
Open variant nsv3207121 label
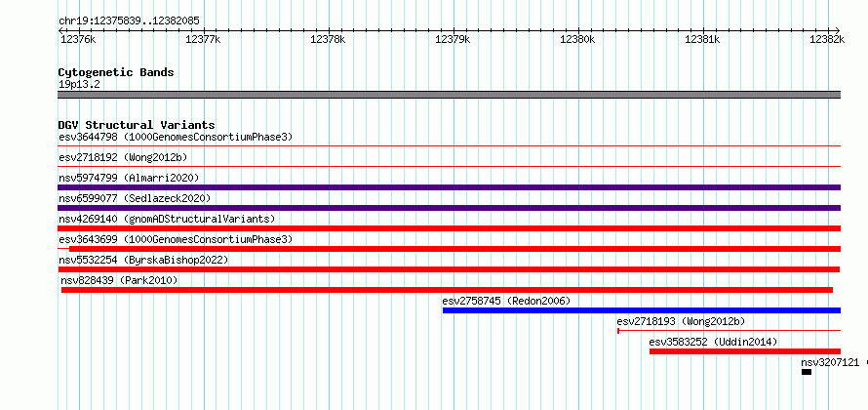point(830,363)
